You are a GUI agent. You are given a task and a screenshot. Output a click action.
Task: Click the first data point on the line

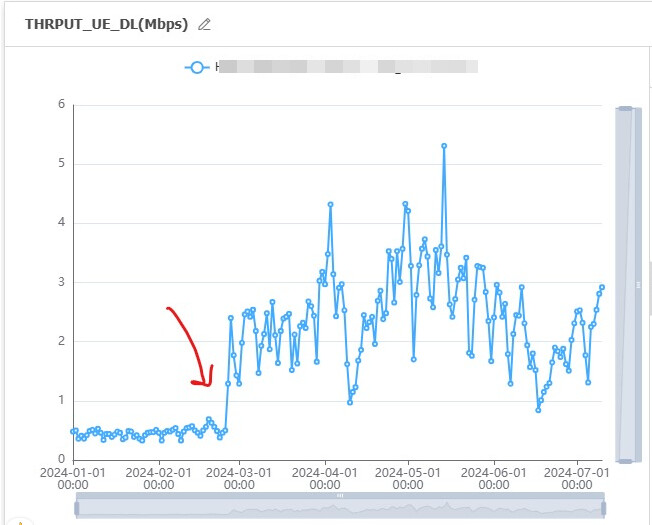coord(74,431)
